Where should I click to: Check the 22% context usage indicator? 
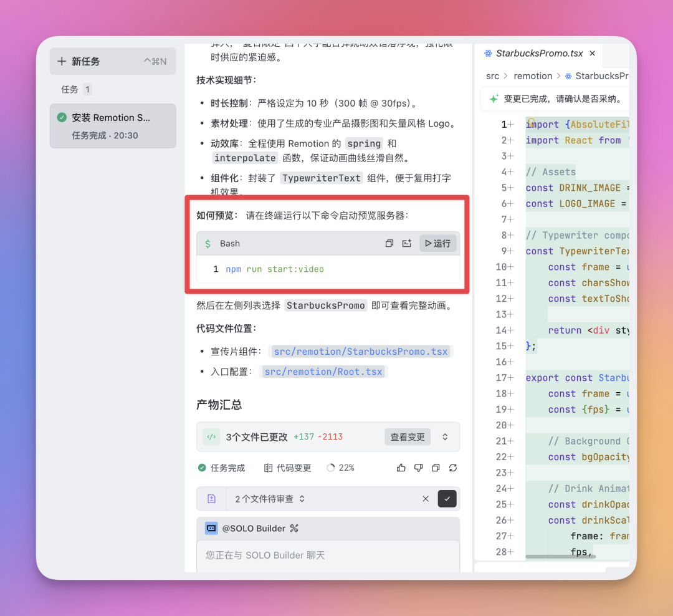pyautogui.click(x=341, y=468)
